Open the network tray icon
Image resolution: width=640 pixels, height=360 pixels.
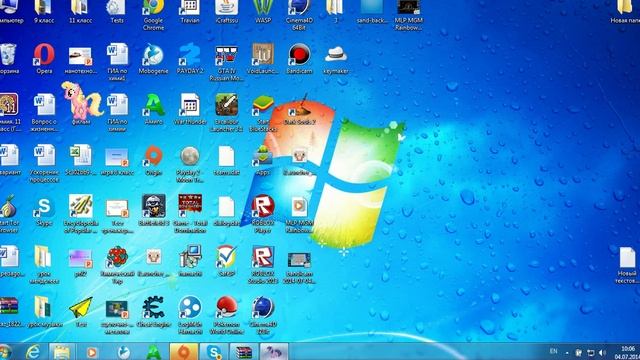[591, 353]
